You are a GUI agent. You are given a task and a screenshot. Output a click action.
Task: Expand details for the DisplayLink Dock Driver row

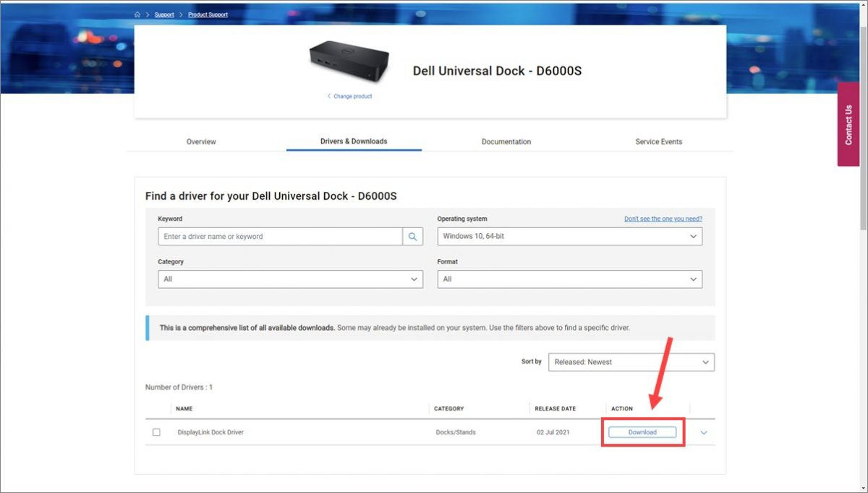point(702,432)
